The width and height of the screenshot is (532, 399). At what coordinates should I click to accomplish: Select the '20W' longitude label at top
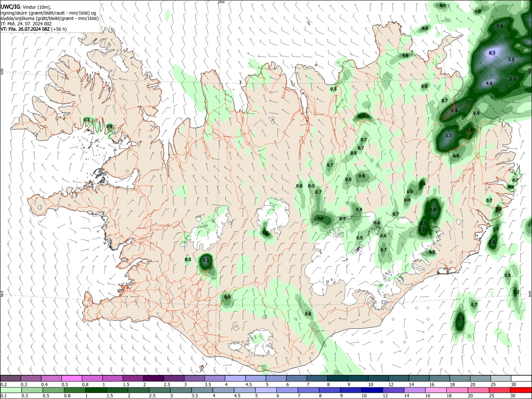[x=221, y=2]
